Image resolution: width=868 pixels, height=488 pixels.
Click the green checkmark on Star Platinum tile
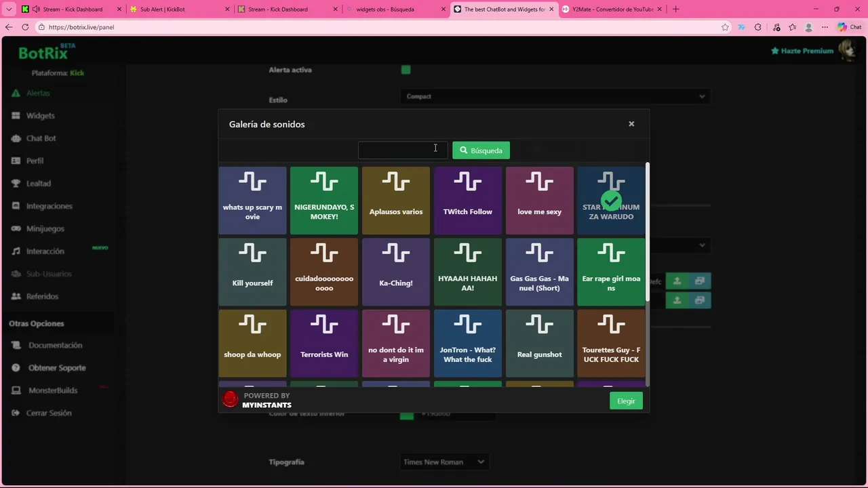611,201
